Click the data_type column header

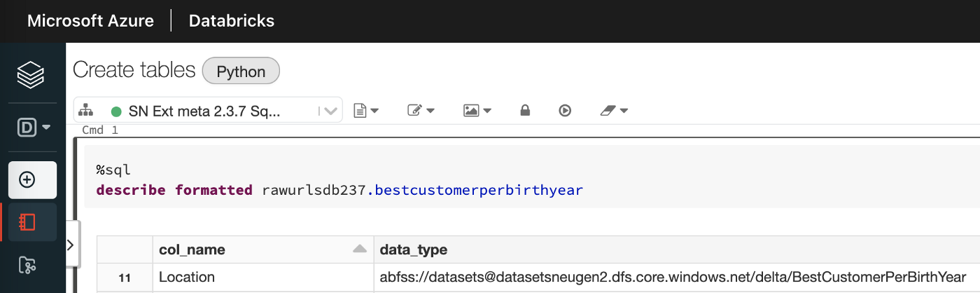pos(413,250)
